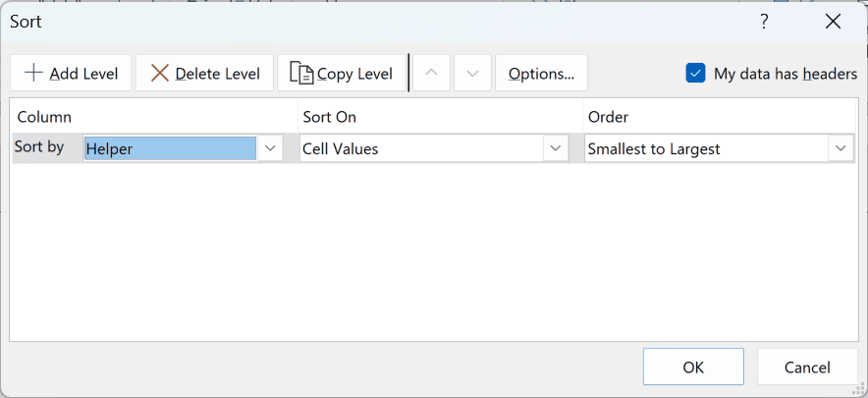The image size is (868, 398).
Task: Close the Sort dialog window
Action: tap(833, 22)
